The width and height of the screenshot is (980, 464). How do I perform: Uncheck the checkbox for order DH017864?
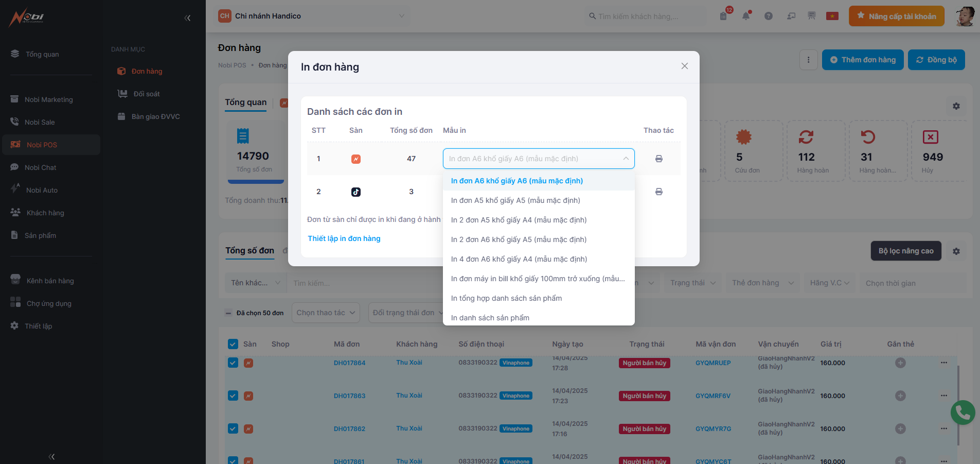tap(233, 363)
